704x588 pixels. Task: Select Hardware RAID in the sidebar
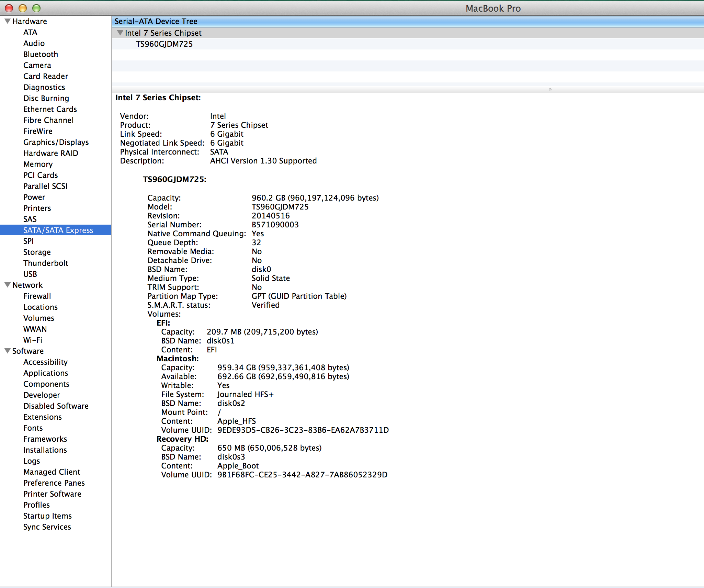pos(51,153)
